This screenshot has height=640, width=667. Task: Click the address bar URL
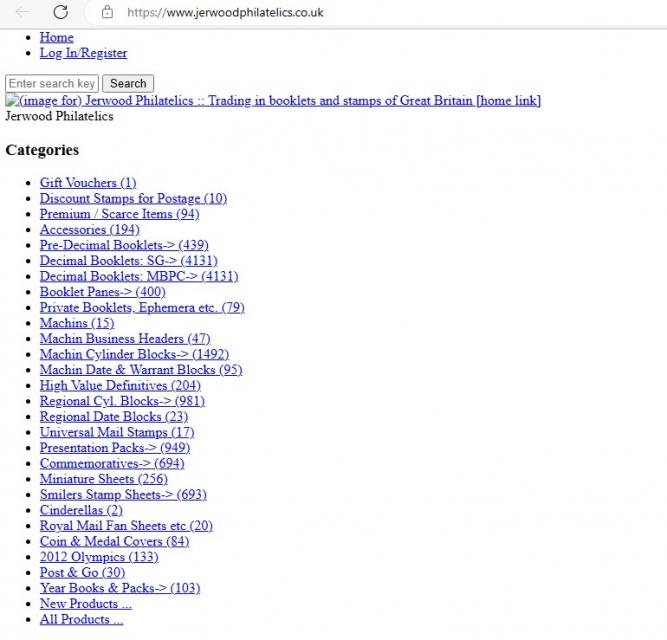click(x=225, y=12)
